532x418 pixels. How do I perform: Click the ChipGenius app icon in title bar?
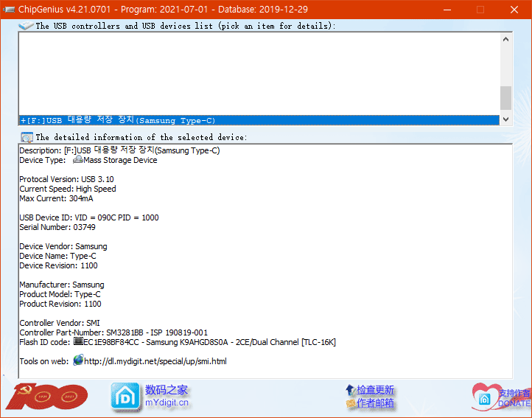tap(9, 9)
